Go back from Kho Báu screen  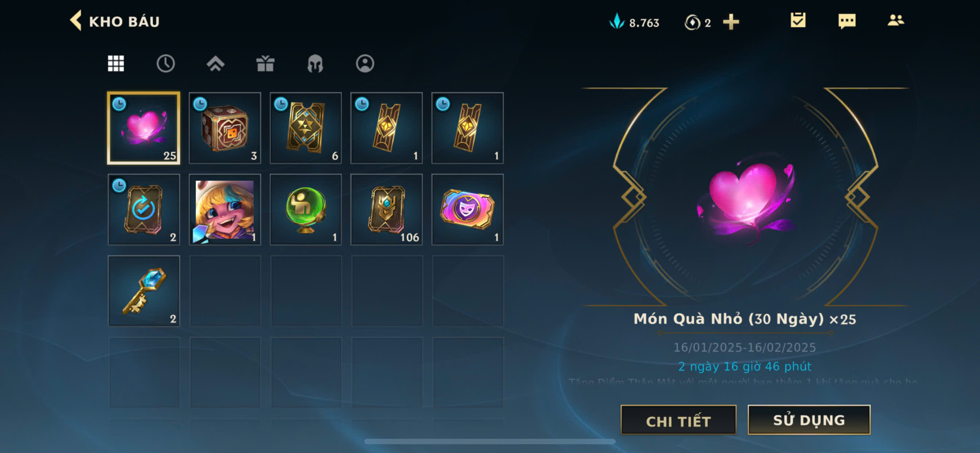click(76, 20)
